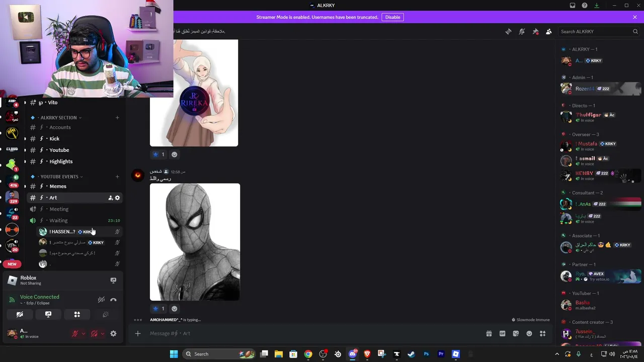Turn on the camera

pyautogui.click(x=20, y=315)
